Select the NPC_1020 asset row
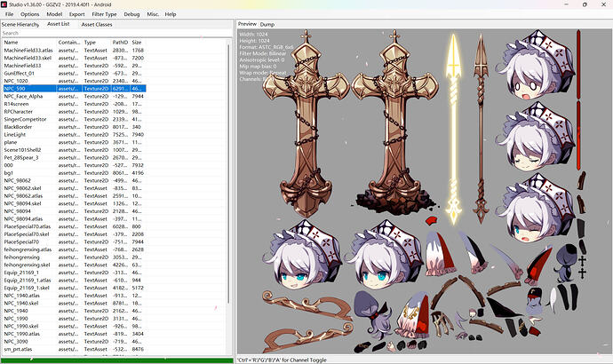The image size is (613, 364). (x=75, y=81)
